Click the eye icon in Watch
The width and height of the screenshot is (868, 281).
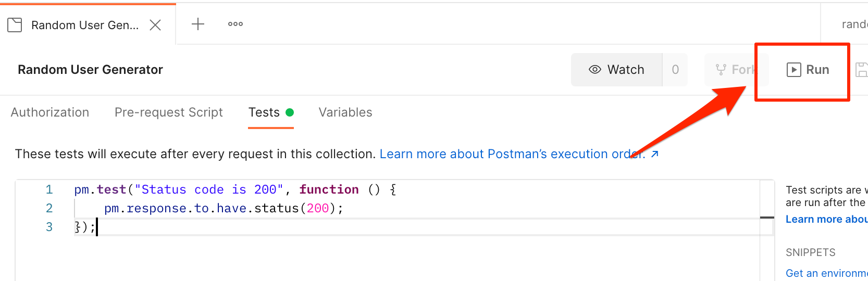tap(594, 70)
